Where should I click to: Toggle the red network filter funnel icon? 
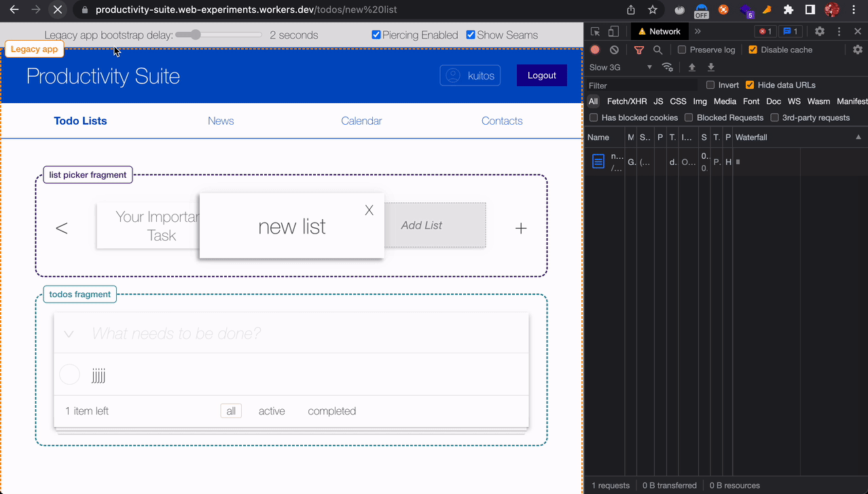pos(638,50)
